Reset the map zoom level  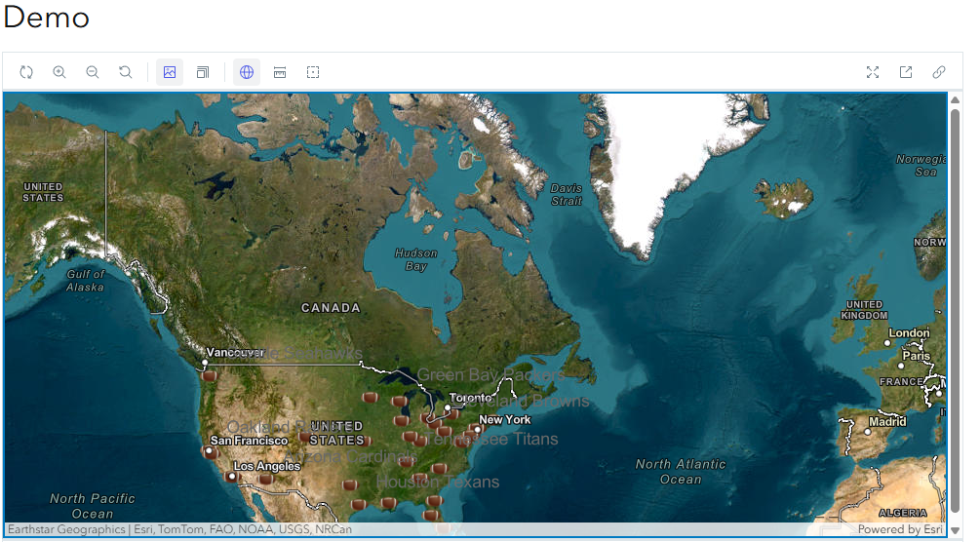click(x=126, y=72)
